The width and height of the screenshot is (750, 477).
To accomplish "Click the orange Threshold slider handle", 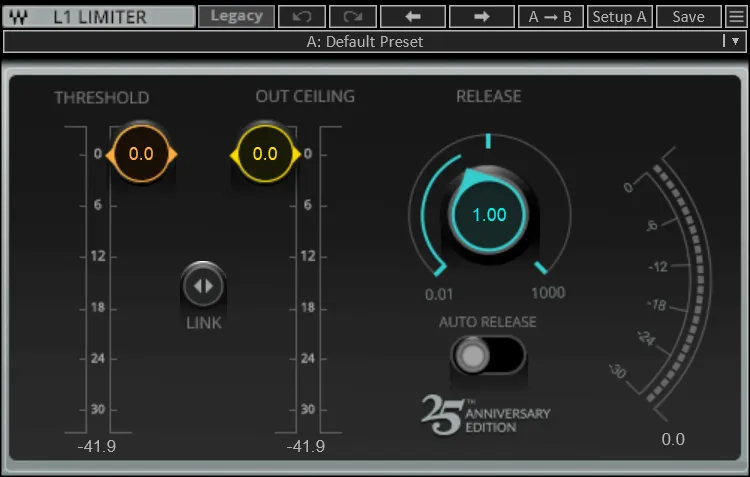I will tap(141, 154).
